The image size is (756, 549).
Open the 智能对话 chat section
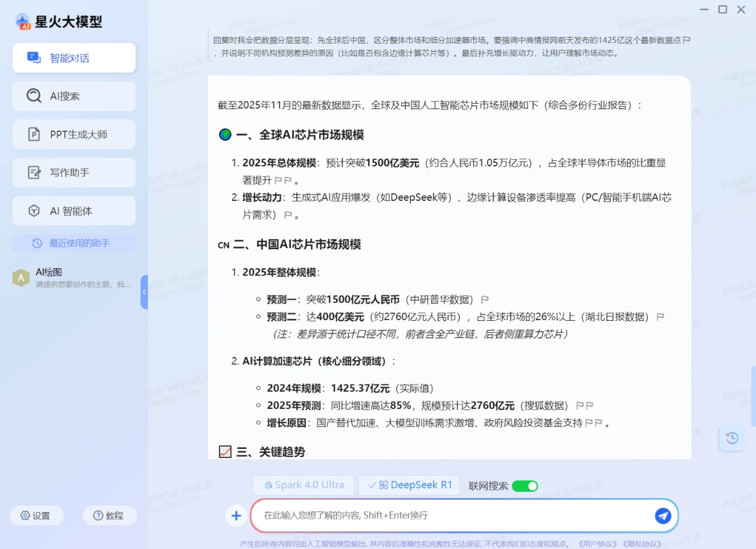74,58
